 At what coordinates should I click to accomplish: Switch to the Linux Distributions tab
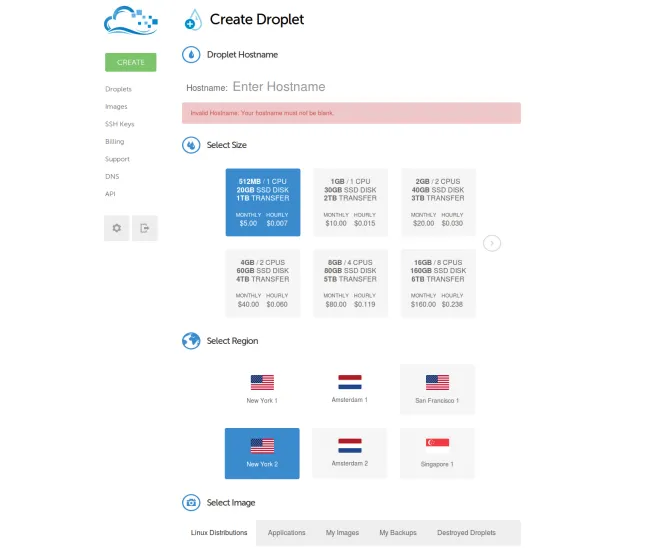pos(219,533)
